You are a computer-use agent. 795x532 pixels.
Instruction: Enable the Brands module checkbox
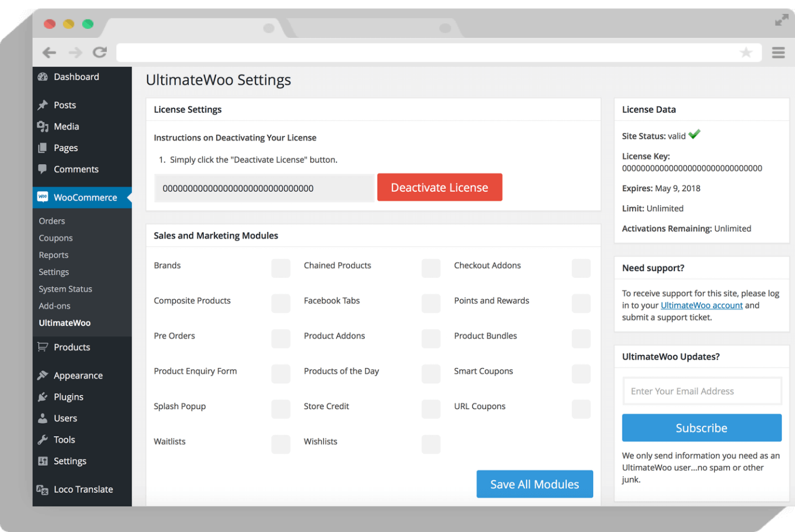[x=281, y=268]
